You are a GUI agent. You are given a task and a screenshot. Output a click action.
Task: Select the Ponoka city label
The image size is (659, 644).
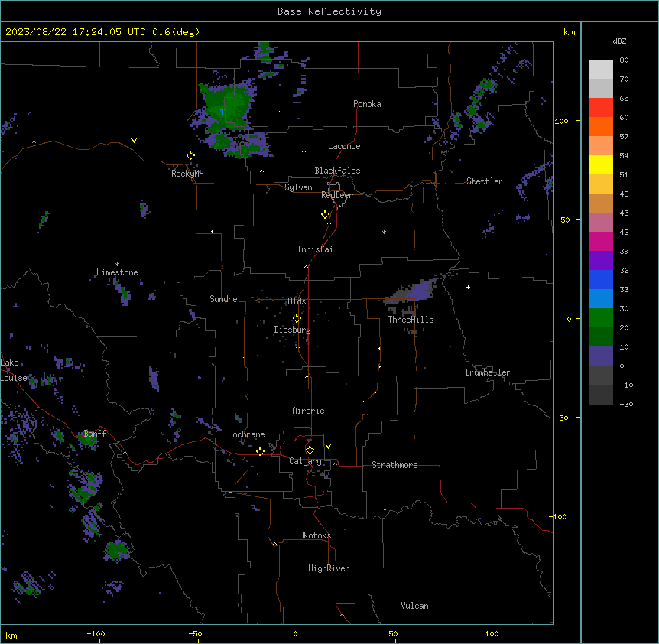pos(367,104)
